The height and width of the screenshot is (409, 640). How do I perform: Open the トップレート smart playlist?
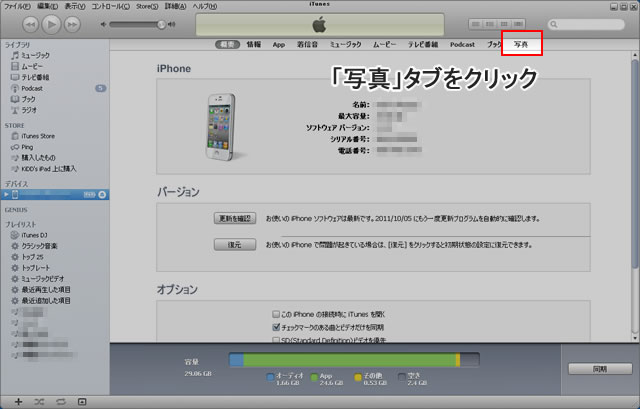pos(36,268)
